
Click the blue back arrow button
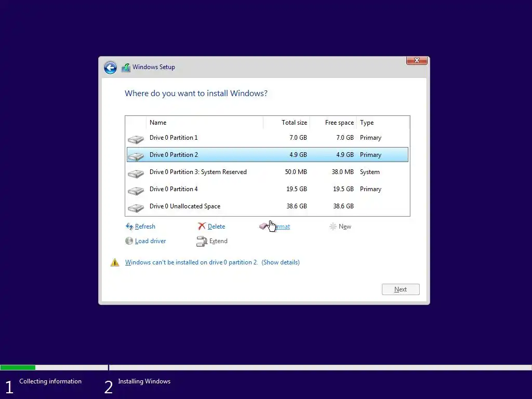pos(110,68)
